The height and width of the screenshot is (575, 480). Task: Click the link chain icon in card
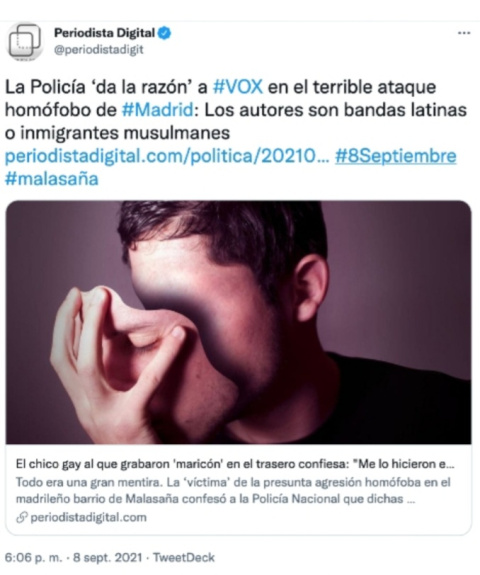tap(22, 518)
